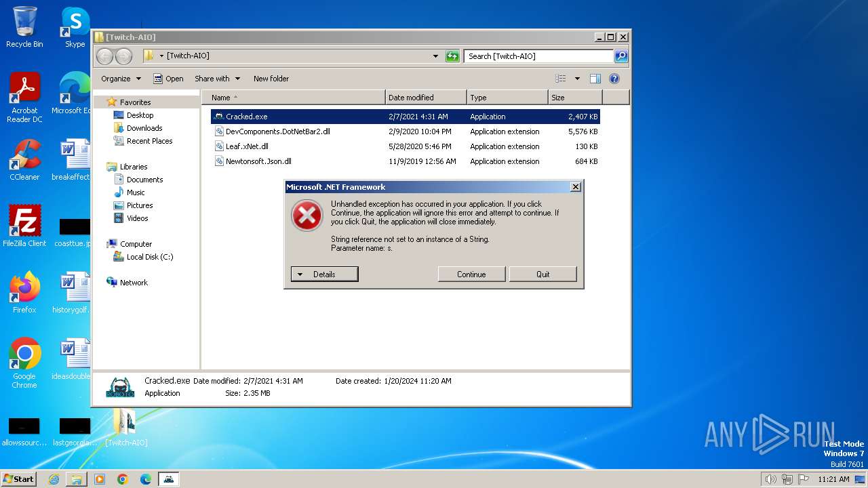Screen dimensions: 868x488
Task: Click the Edge icon in the taskbar
Action: pos(146,479)
